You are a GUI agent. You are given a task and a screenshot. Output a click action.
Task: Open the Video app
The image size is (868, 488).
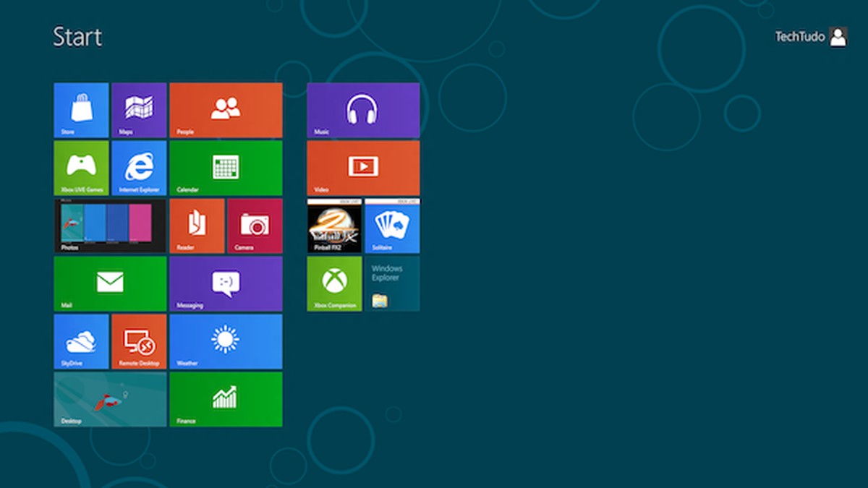363,168
